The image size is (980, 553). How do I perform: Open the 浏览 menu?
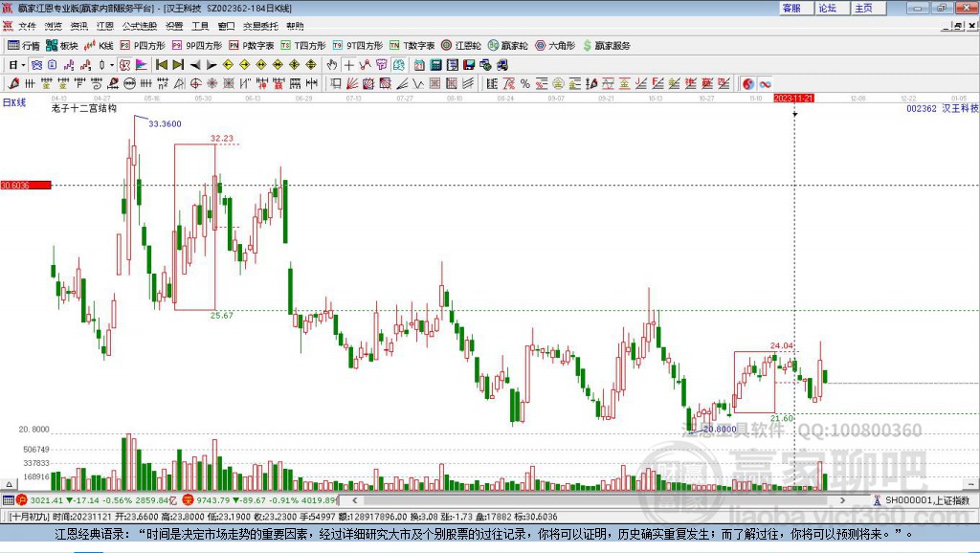(x=54, y=26)
